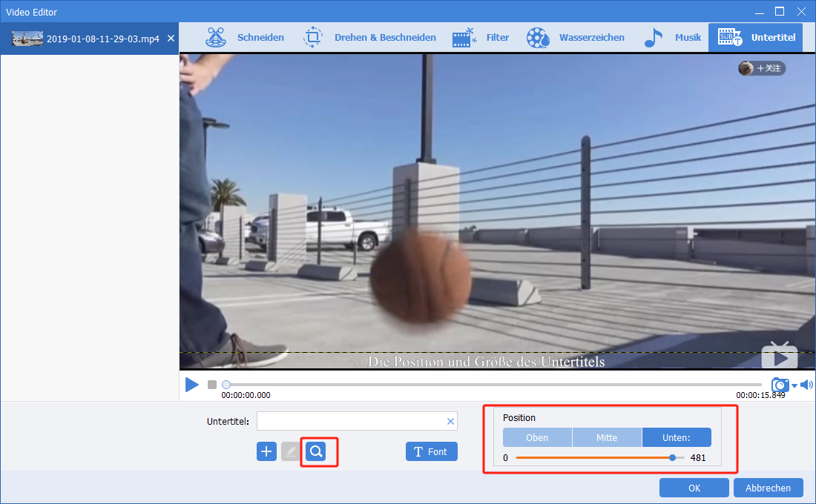Viewport: 816px width, 504px height.
Task: Click the end time 00:00:15.849
Action: coord(760,395)
